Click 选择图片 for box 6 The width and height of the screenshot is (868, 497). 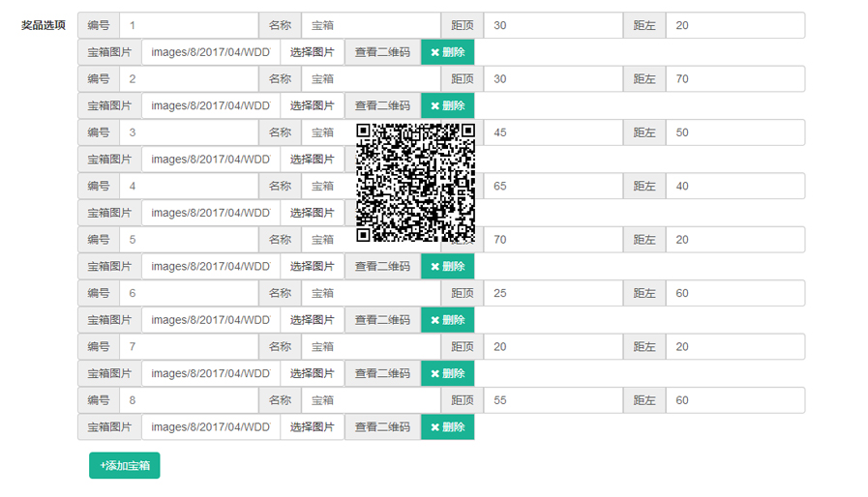(x=313, y=320)
